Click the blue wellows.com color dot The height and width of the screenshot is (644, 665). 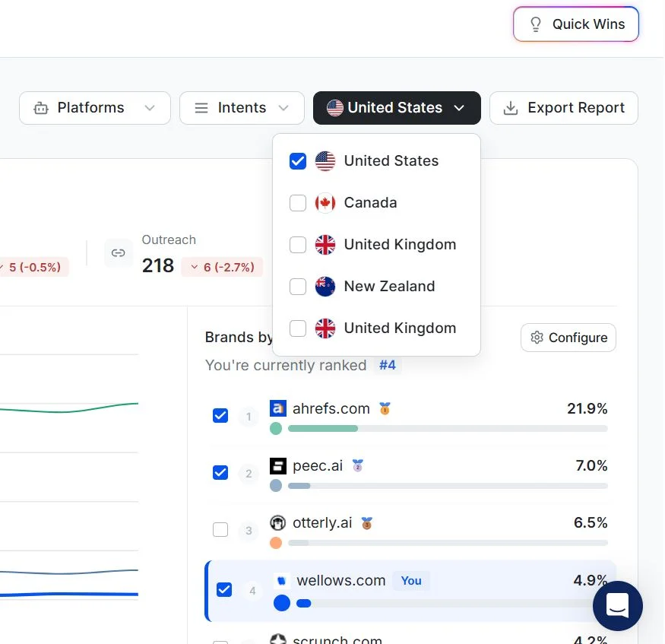click(282, 603)
